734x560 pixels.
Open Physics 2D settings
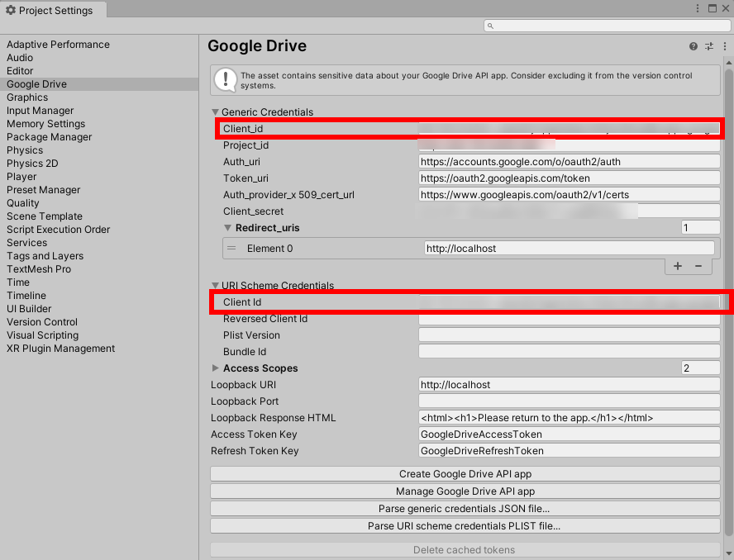pos(32,164)
